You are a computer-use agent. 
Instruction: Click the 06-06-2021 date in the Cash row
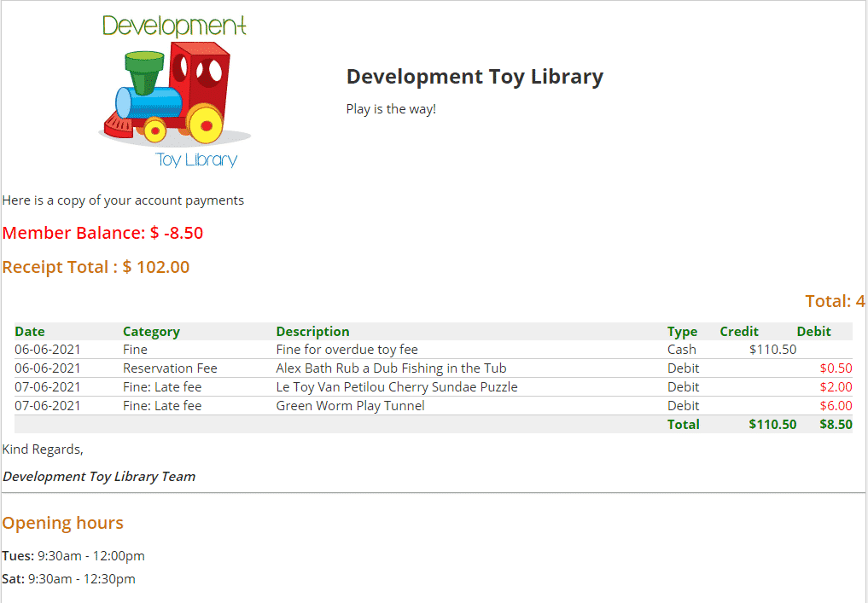tap(48, 350)
